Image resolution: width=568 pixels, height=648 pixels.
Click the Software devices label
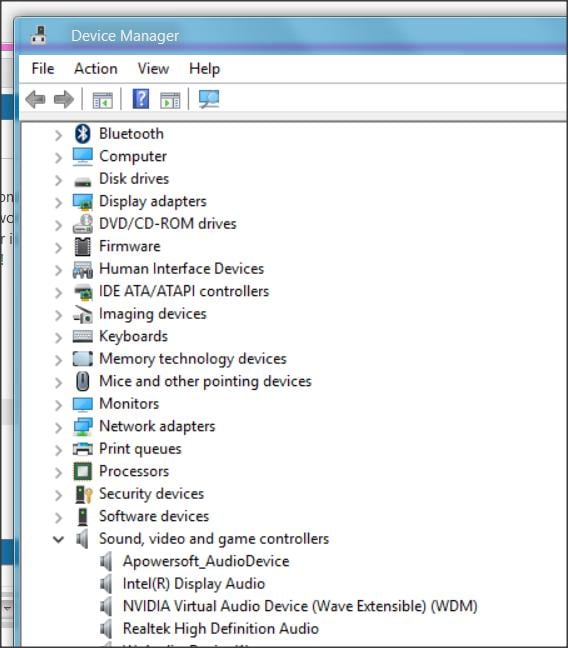point(154,516)
